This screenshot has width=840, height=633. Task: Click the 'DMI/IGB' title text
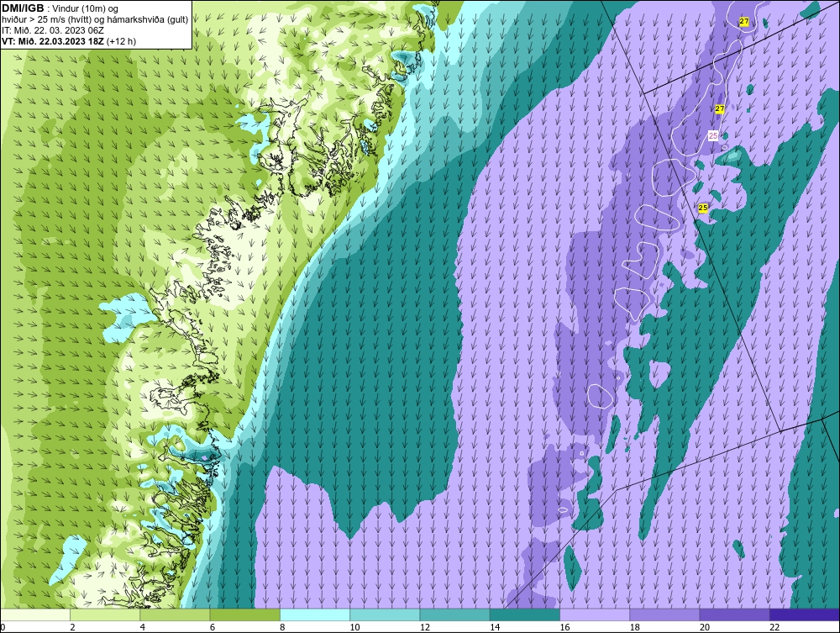pos(23,8)
